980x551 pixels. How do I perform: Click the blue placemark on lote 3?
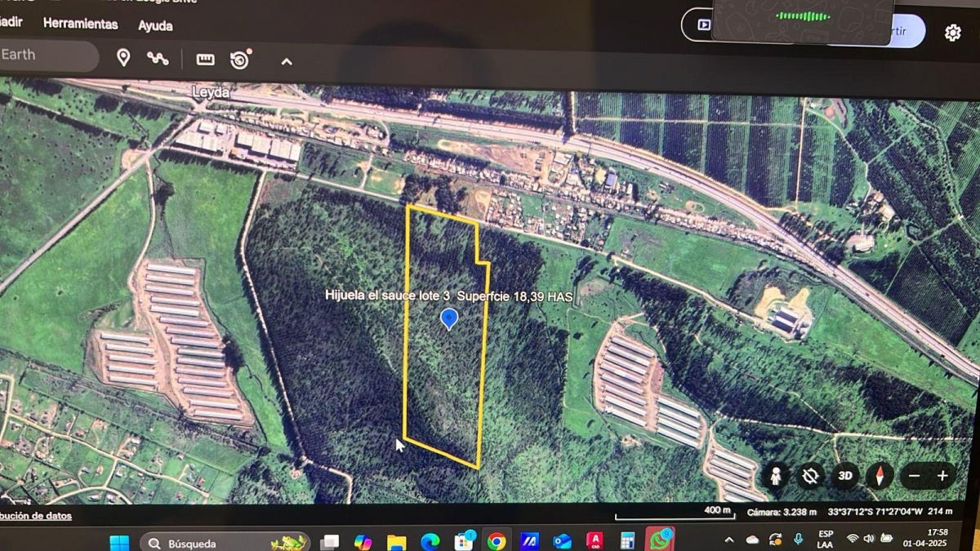[448, 318]
